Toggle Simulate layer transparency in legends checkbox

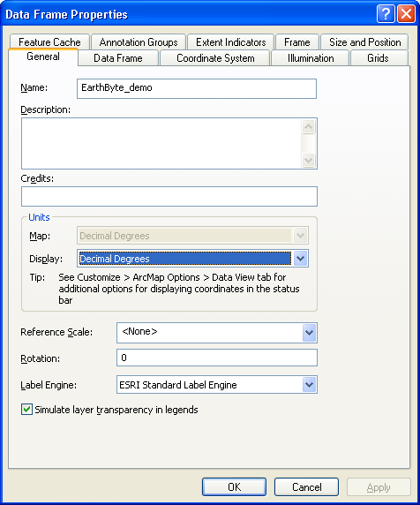coord(26,410)
